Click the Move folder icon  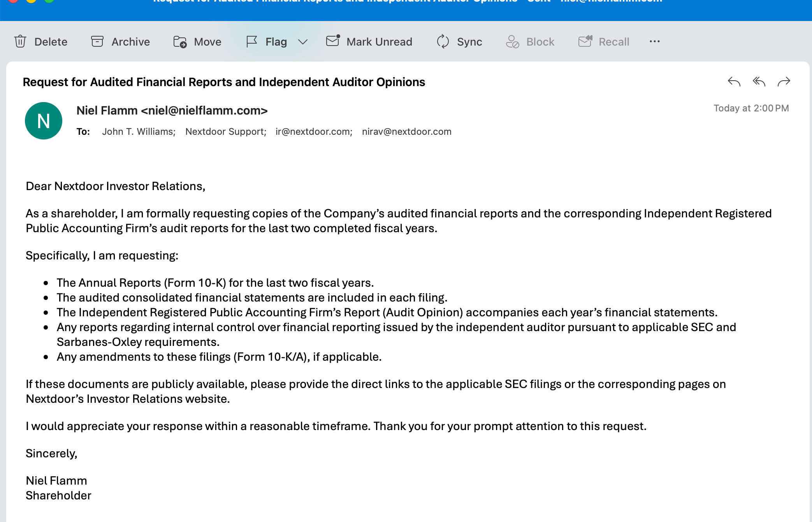(x=180, y=41)
